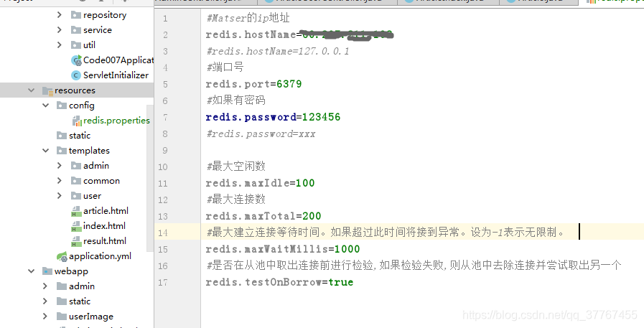The height and width of the screenshot is (328, 644).
Task: Click the redis.testOnBorrow=true line
Action: coord(279,283)
